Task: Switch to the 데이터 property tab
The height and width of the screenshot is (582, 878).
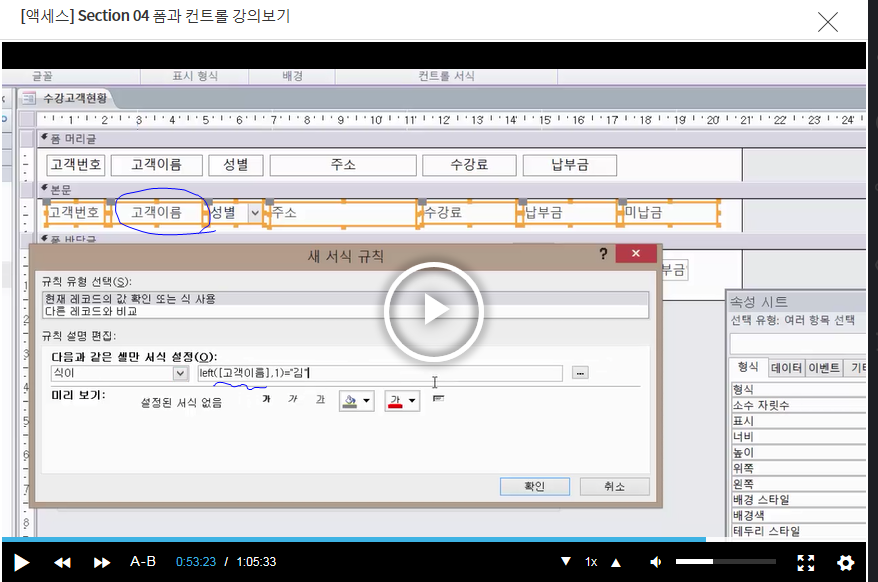Action: click(785, 368)
